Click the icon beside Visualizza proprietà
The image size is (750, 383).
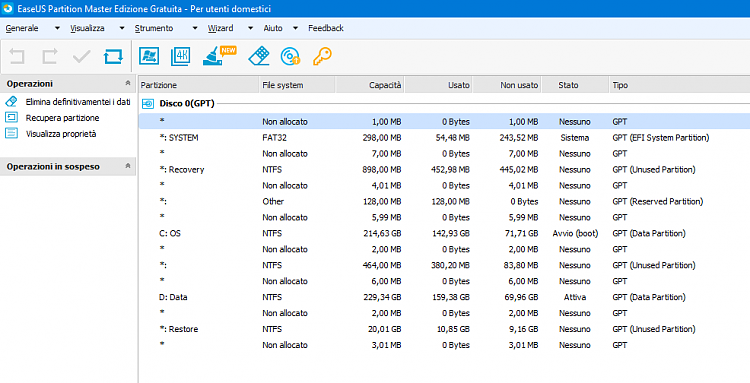coord(11,133)
